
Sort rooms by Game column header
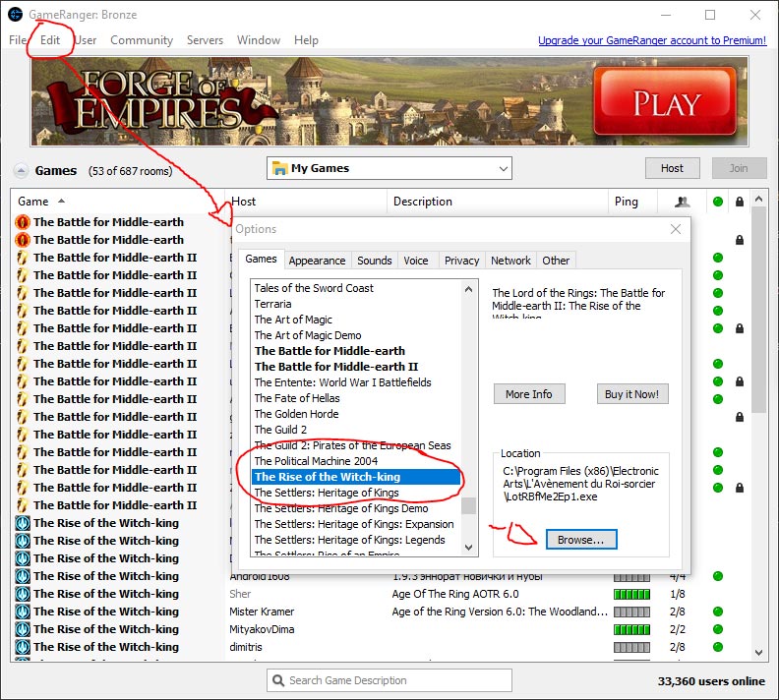(x=118, y=202)
